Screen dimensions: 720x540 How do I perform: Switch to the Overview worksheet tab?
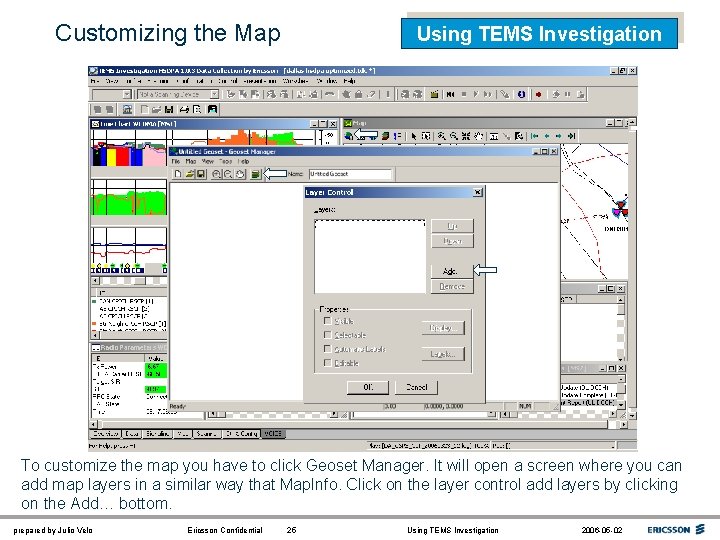tap(105, 434)
